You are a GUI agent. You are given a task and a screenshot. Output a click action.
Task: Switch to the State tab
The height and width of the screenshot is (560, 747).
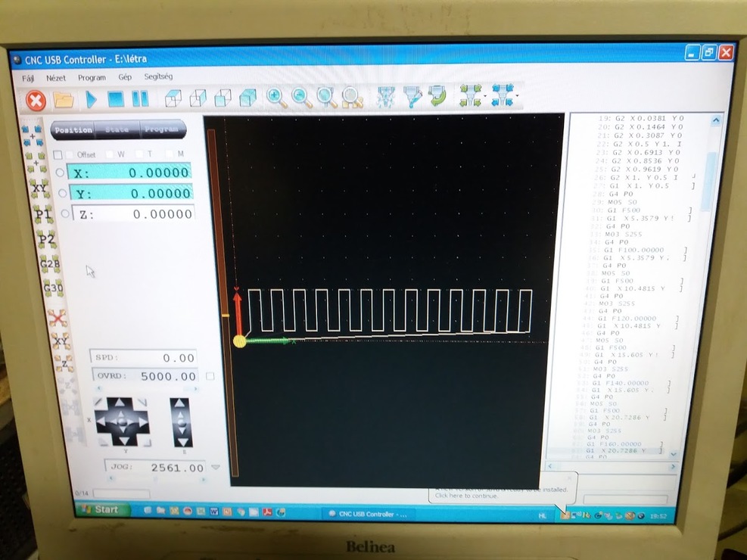click(117, 129)
